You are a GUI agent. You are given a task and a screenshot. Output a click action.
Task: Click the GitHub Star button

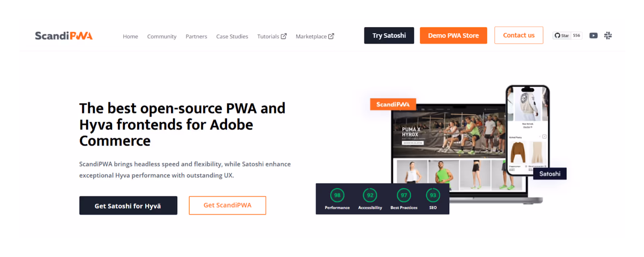click(562, 35)
